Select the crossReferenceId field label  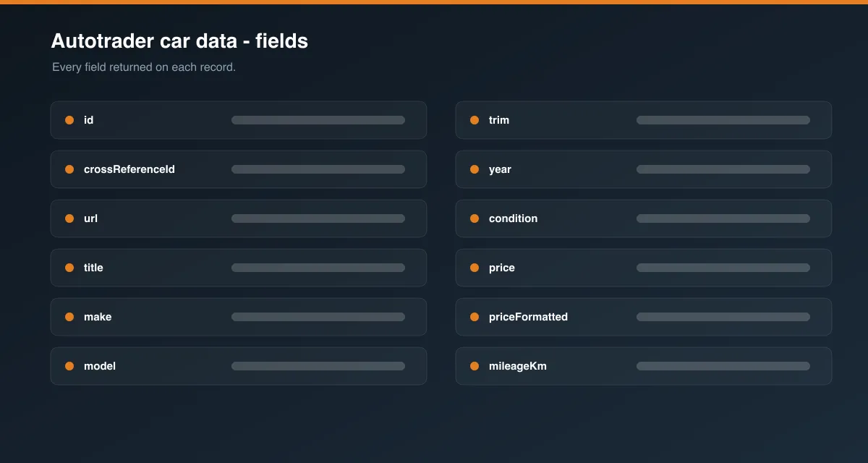(129, 169)
